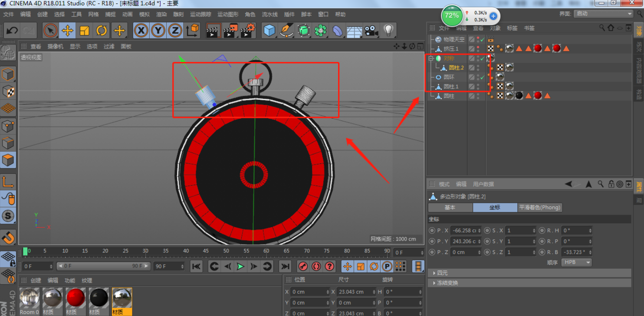Go to end of animation
Image resolution: width=644 pixels, height=316 pixels.
click(x=285, y=267)
